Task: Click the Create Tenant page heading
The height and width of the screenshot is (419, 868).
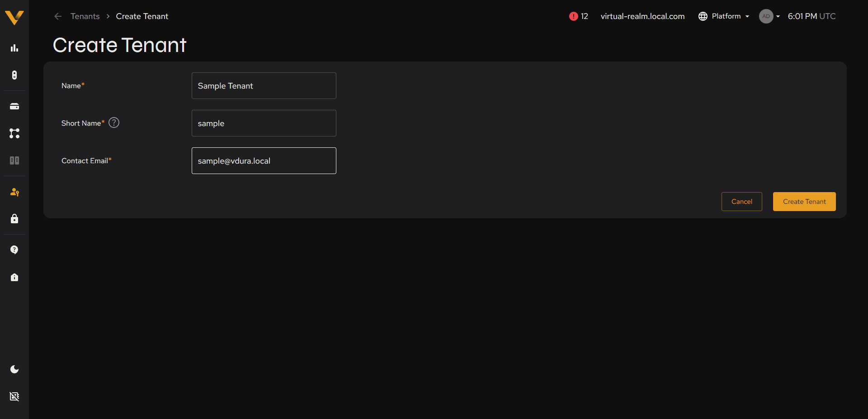Action: [119, 45]
